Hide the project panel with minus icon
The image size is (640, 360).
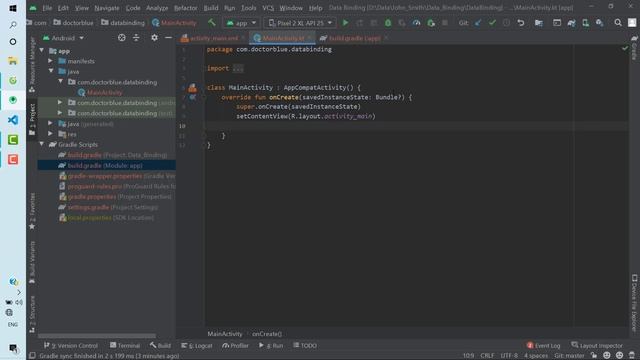pyautogui.click(x=168, y=38)
